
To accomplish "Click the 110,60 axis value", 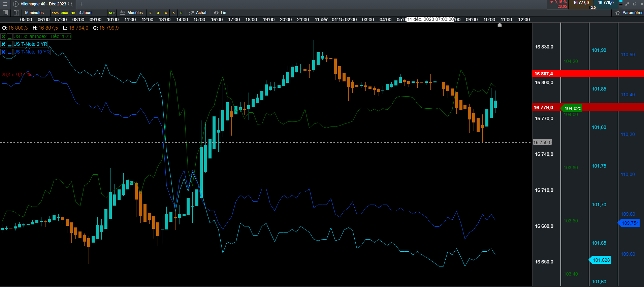I will tap(628, 55).
